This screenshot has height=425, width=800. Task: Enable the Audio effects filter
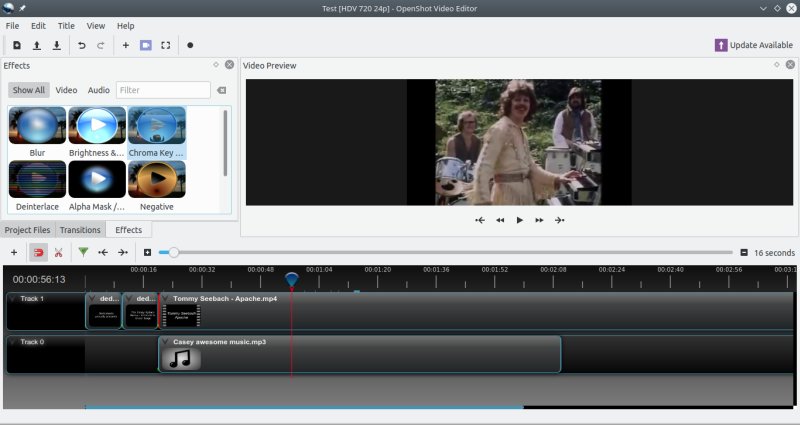(x=98, y=90)
